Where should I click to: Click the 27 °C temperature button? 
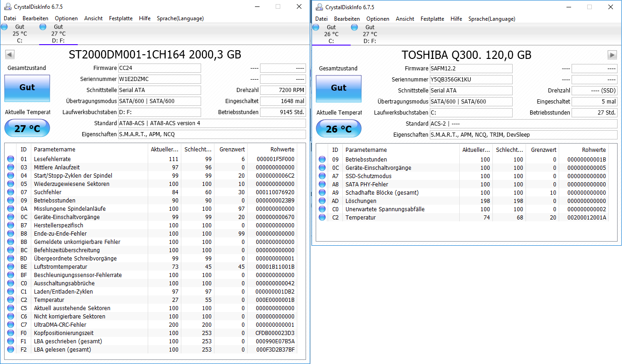[27, 128]
